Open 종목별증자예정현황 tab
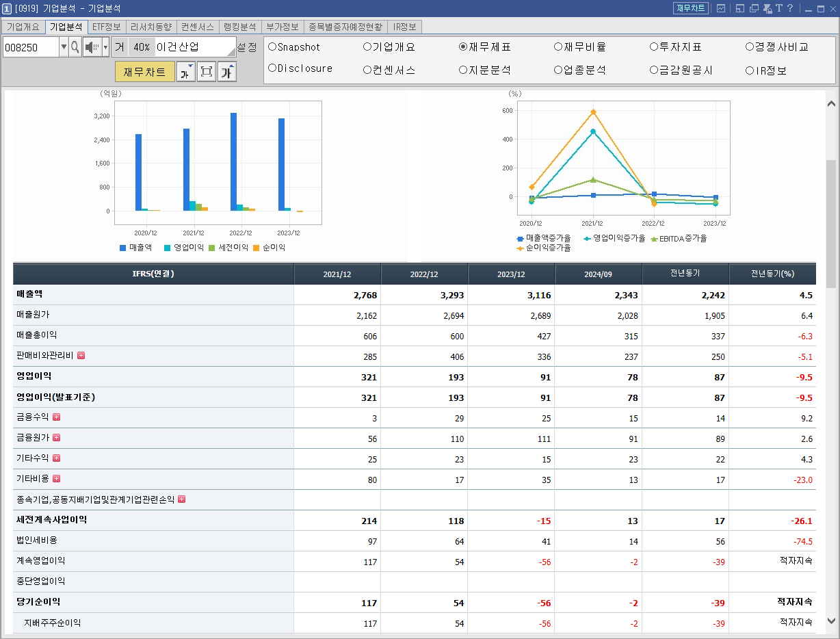Image resolution: width=840 pixels, height=639 pixels. point(345,27)
